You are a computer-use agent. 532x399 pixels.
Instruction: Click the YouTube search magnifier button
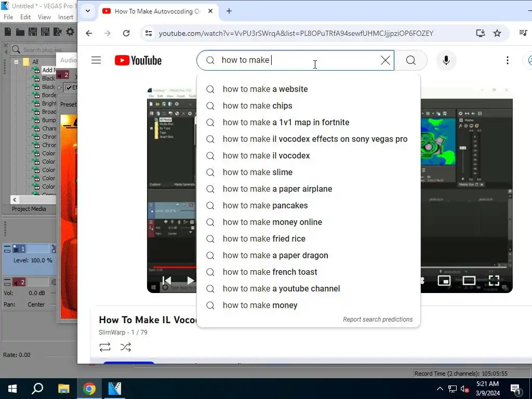coord(411,60)
